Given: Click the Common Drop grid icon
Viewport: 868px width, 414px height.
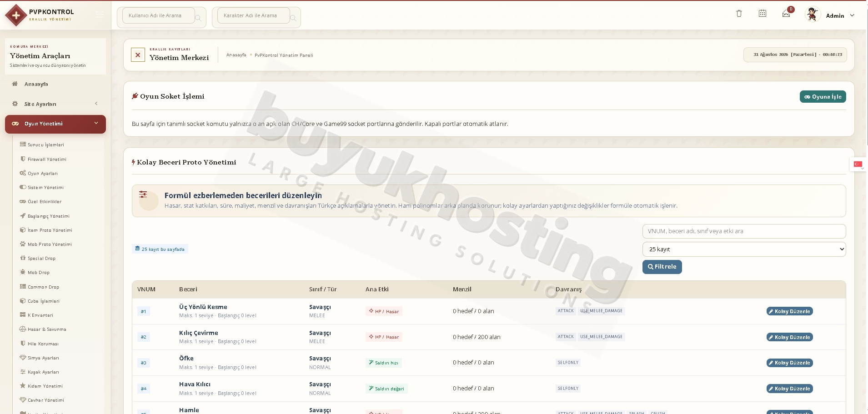Looking at the screenshot, I should pos(23,287).
